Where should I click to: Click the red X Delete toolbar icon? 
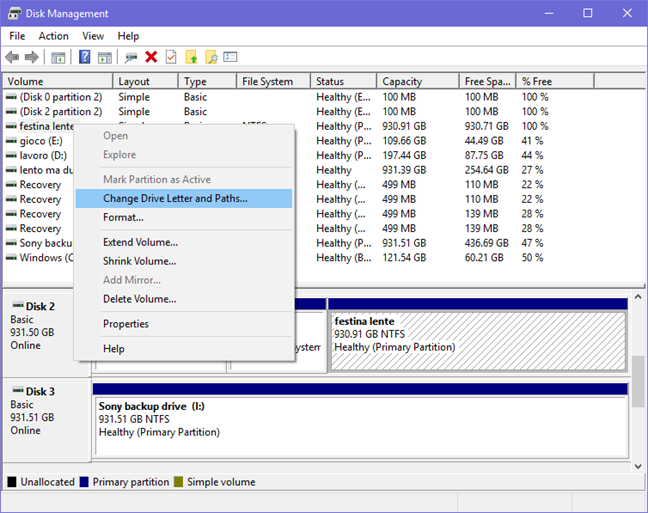[x=151, y=57]
